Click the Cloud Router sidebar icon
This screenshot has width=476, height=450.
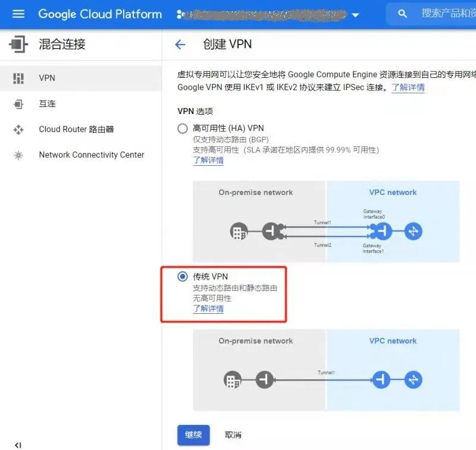(18, 130)
